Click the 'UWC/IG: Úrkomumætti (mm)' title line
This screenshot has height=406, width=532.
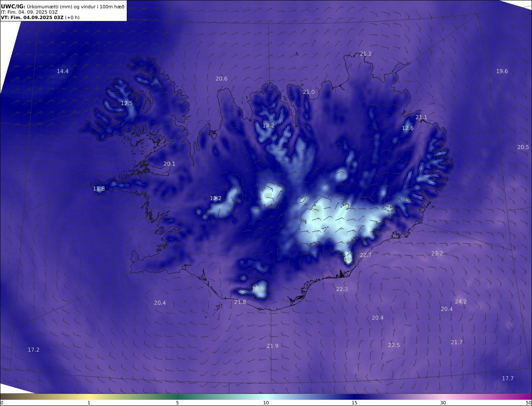click(63, 6)
